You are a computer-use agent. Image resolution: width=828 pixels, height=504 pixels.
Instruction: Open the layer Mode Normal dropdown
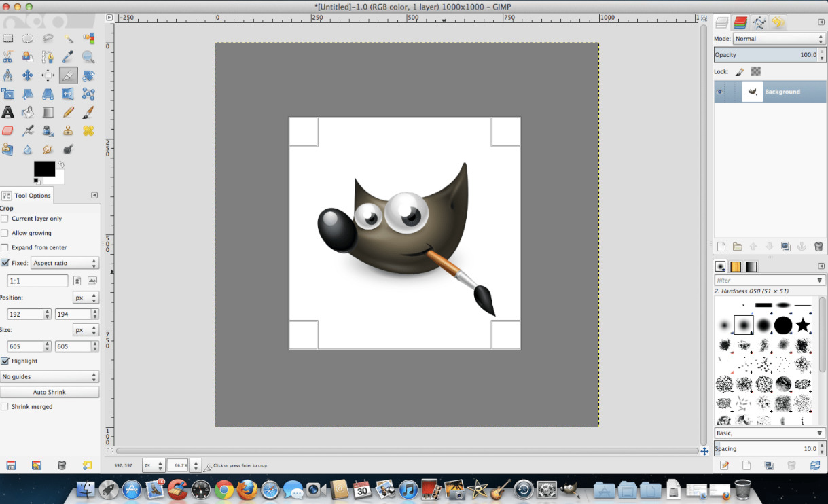779,39
